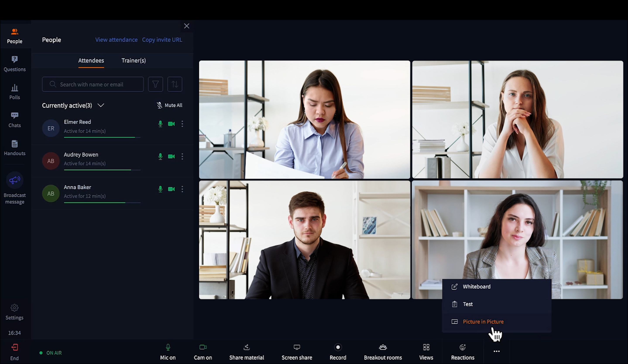Click the Broadcast message megaphone icon
This screenshot has width=628, height=364.
15,180
